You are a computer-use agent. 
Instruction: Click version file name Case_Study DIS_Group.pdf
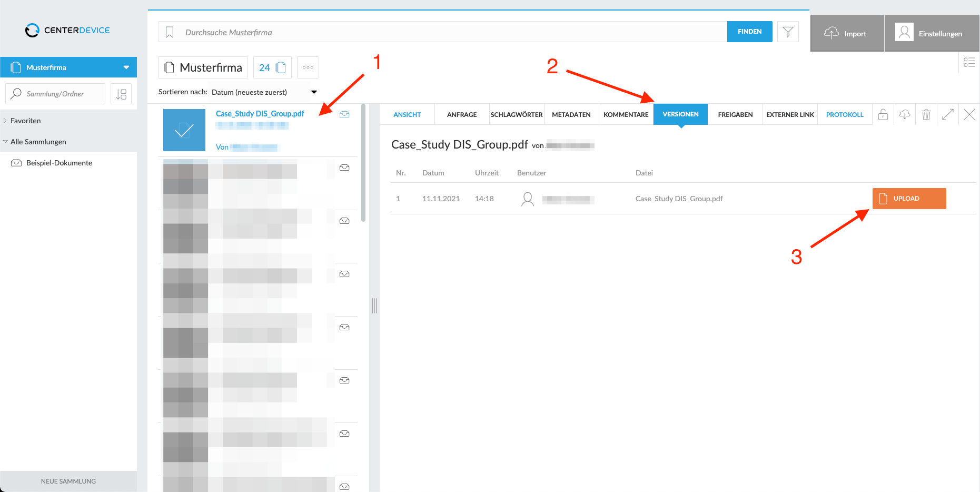pyautogui.click(x=679, y=199)
